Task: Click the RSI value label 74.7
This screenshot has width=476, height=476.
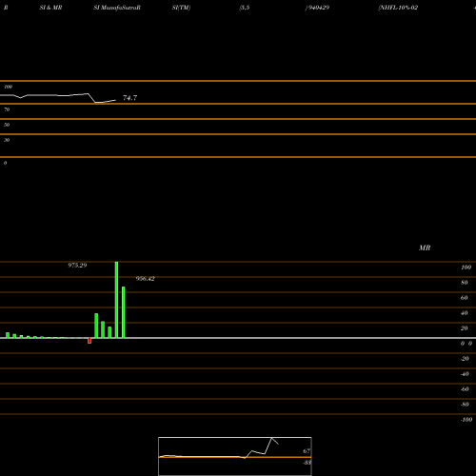Action: 129,98
